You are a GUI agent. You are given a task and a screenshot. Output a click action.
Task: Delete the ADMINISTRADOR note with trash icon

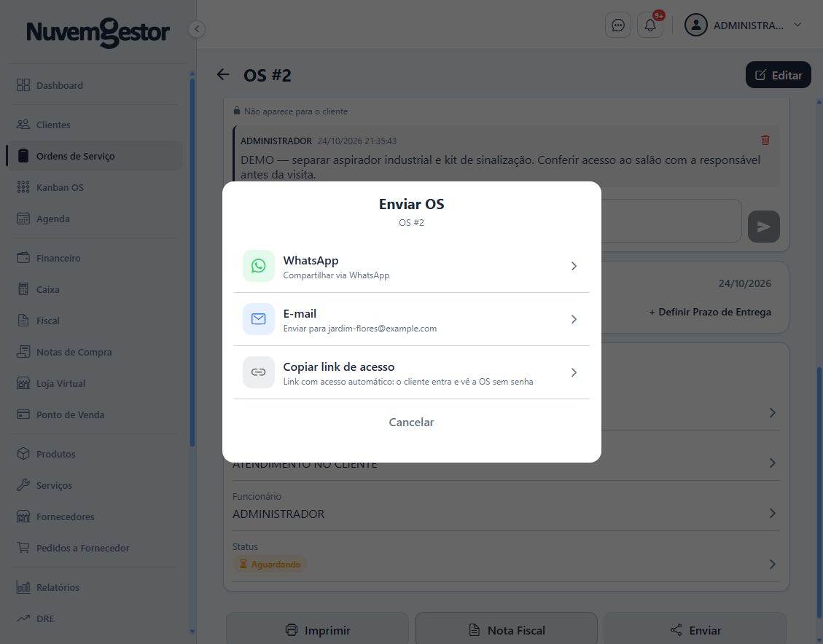pos(765,140)
